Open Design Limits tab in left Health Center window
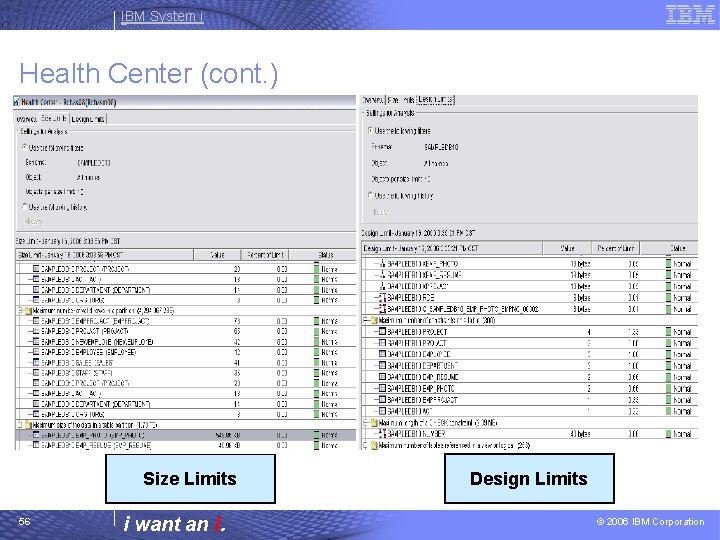 88,119
